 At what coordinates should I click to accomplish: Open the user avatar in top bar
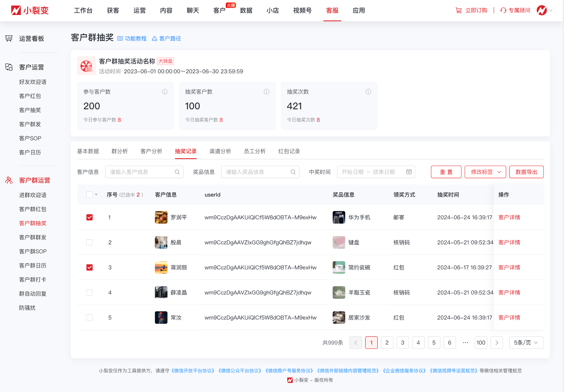[x=542, y=10]
